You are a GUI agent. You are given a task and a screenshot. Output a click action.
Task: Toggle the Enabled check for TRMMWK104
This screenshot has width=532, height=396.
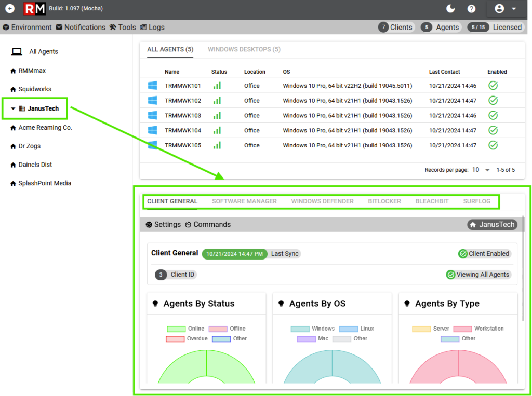[x=493, y=130]
